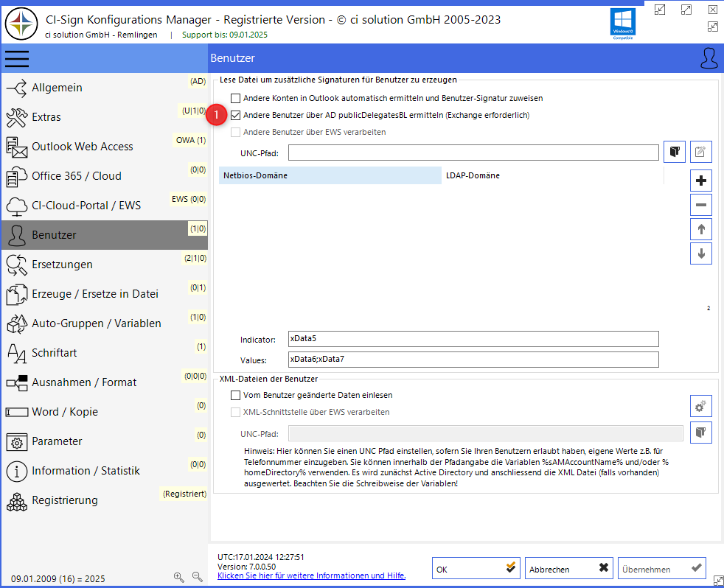This screenshot has height=588, width=724.
Task: Open XML settings gear icon
Action: 701,406
